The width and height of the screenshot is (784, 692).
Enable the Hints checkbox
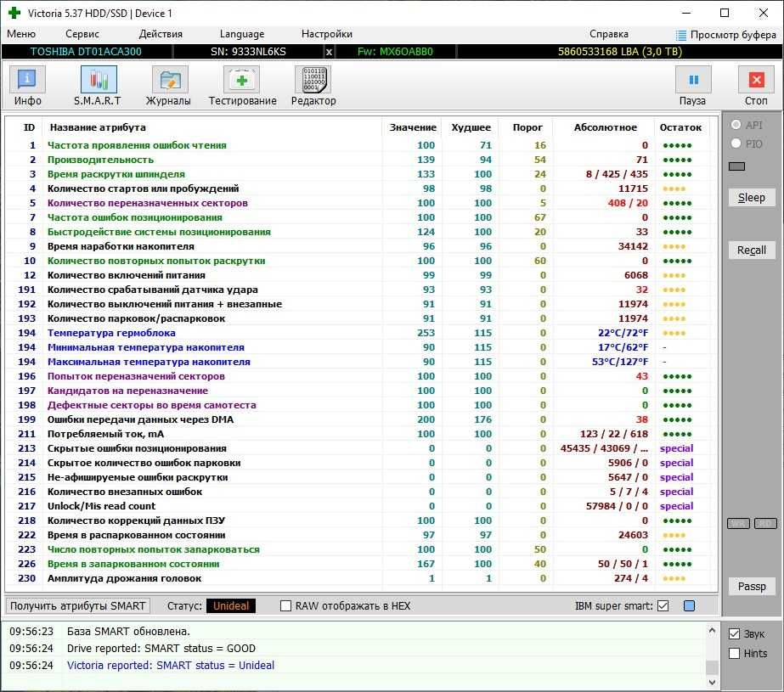[734, 654]
